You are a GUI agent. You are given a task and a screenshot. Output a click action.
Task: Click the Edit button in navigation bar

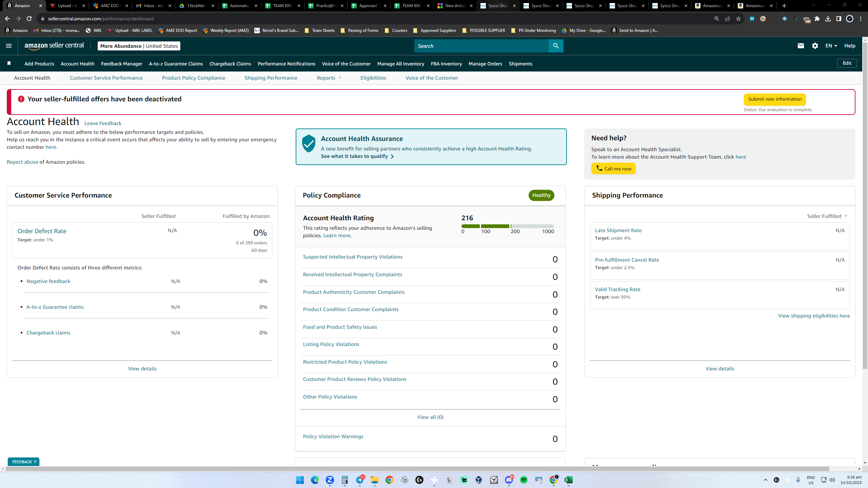point(847,63)
